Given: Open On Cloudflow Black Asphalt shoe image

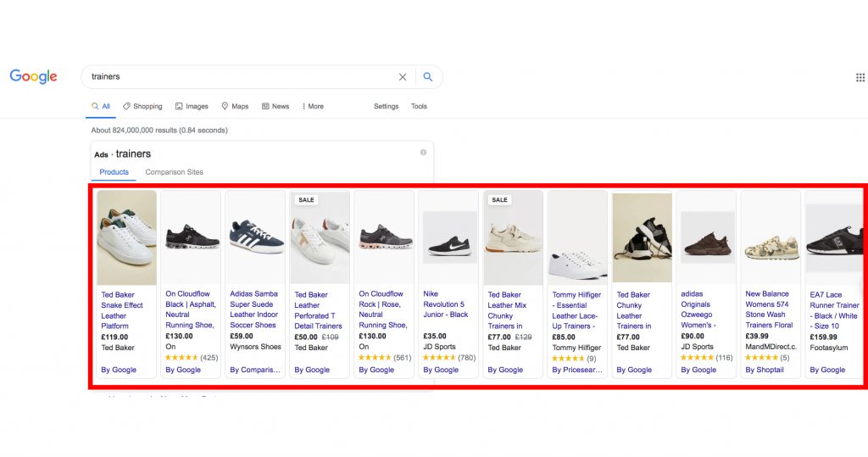Looking at the screenshot, I should tap(191, 238).
